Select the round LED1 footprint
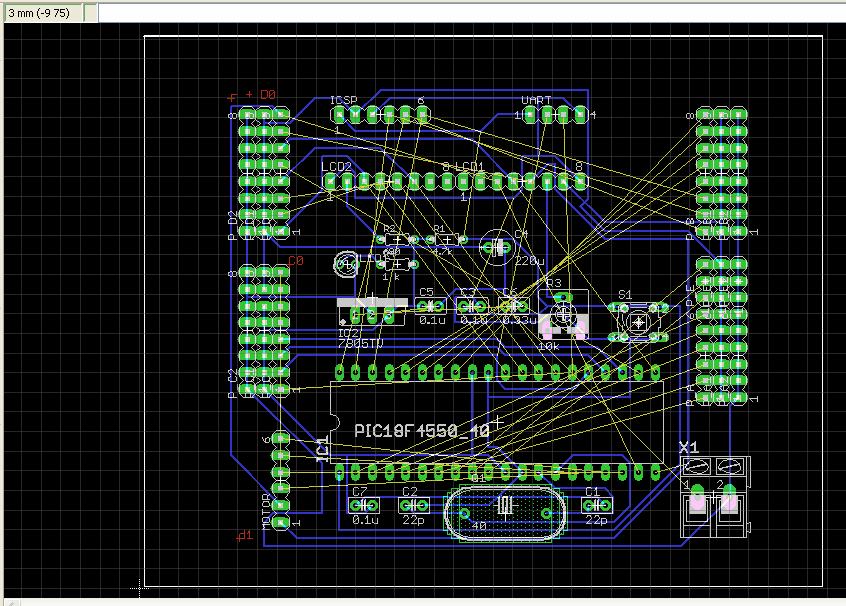The height and width of the screenshot is (606, 846). [x=346, y=264]
